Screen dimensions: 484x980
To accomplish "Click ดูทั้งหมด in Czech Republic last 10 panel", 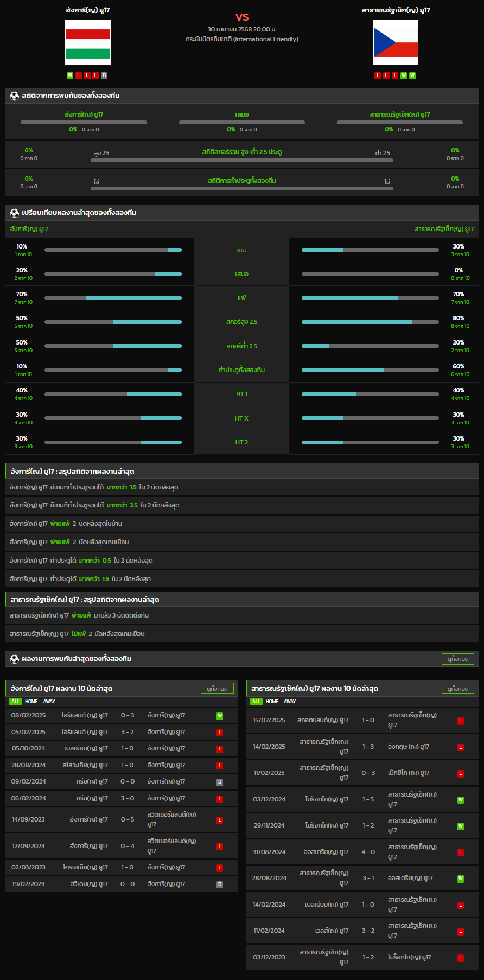I will [457, 689].
